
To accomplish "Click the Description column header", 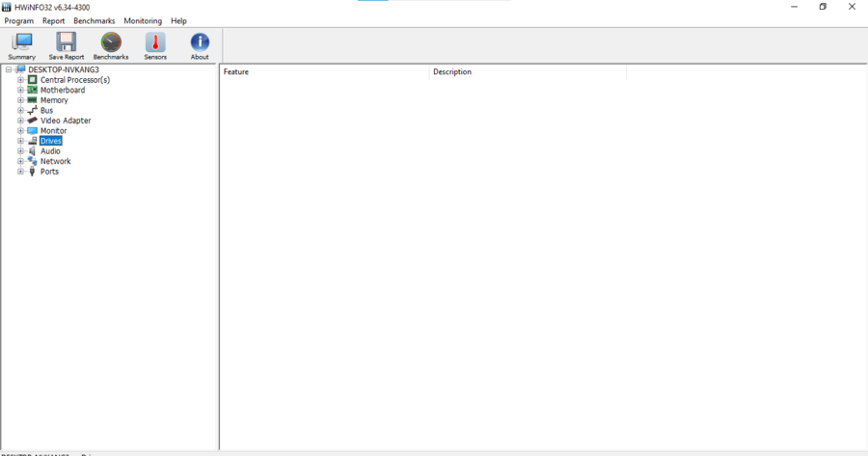I will (x=528, y=72).
